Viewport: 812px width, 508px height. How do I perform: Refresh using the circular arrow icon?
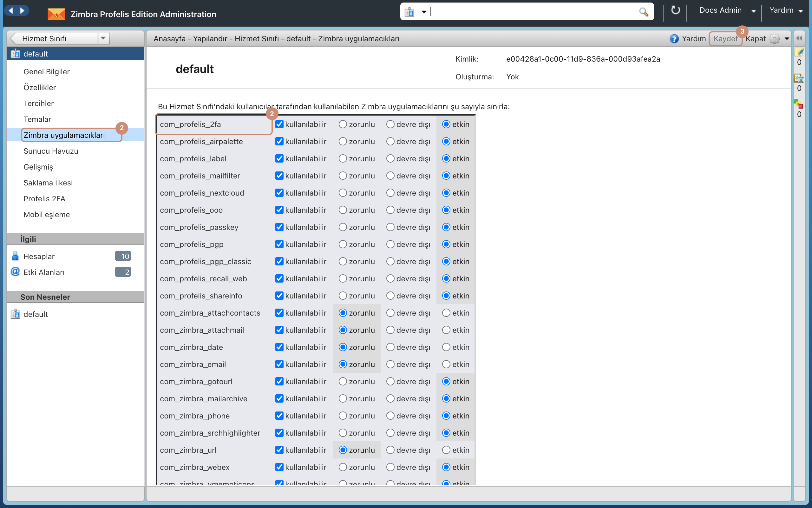point(675,10)
